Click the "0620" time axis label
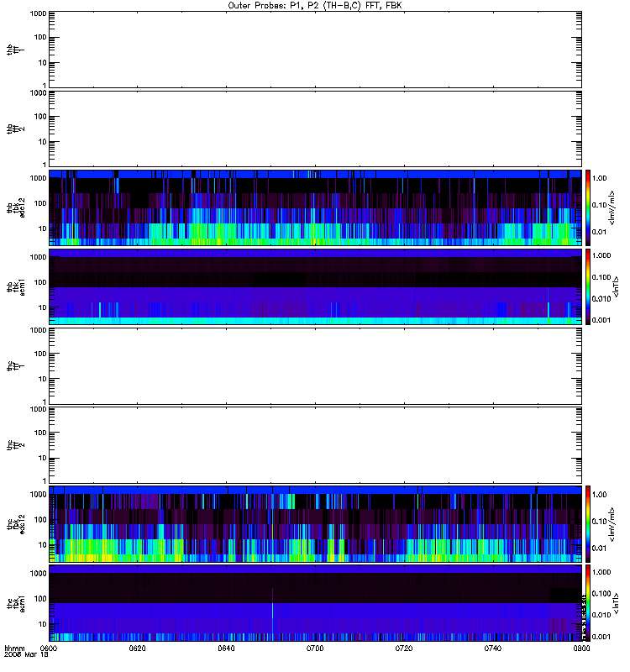This screenshot has width=630, height=672. (138, 648)
